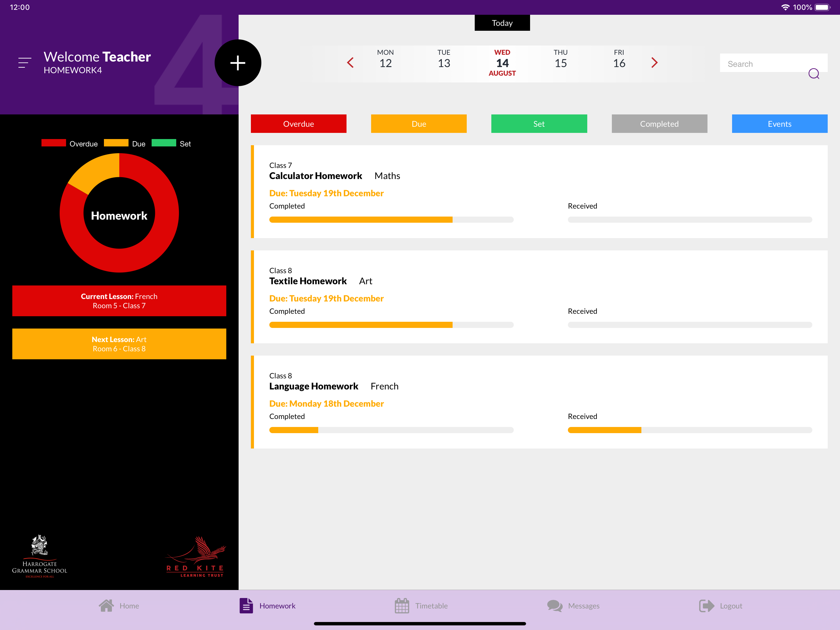
Task: Go to previous week arrow
Action: click(350, 63)
